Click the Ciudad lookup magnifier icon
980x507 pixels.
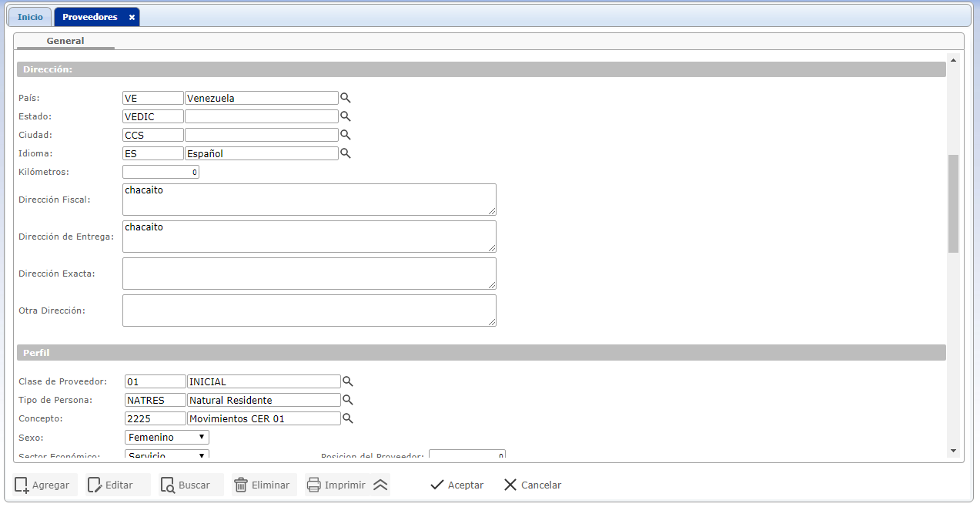click(346, 135)
